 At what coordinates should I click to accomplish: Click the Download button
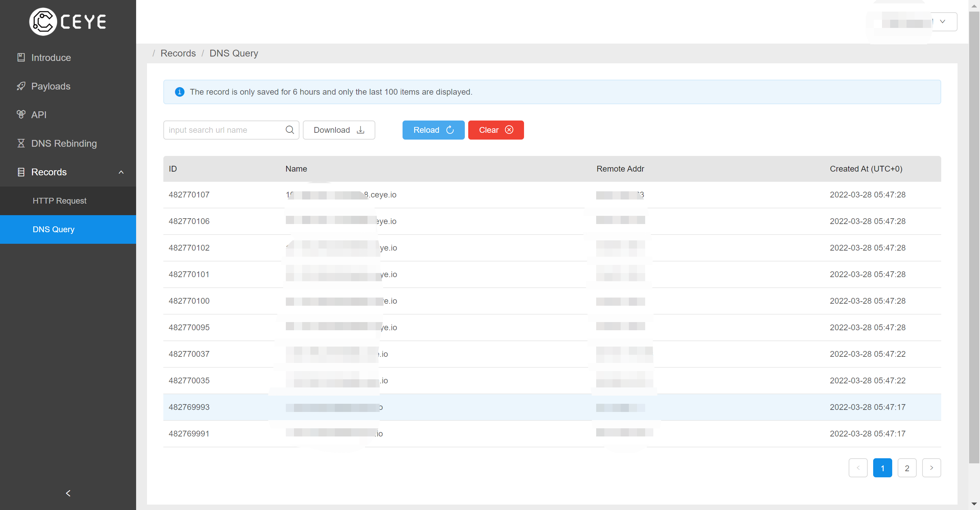(x=339, y=130)
